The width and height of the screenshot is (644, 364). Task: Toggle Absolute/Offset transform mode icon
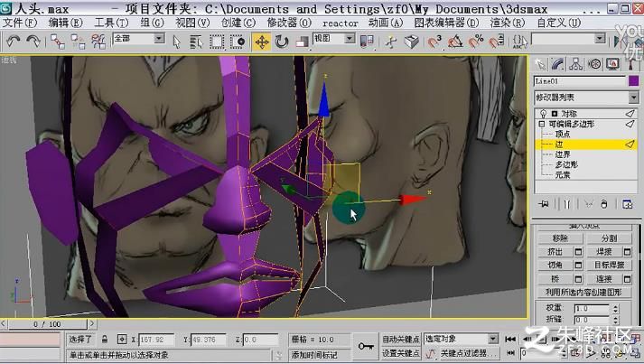pos(122,340)
